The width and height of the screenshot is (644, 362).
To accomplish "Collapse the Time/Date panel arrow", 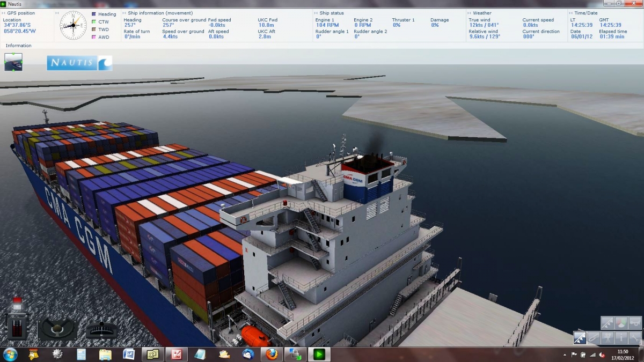I will (570, 13).
